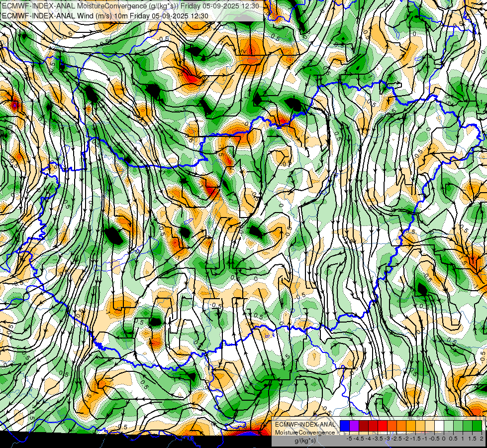Click the '-2' legend scale value
This screenshot has height=448, width=487.
(406, 439)
